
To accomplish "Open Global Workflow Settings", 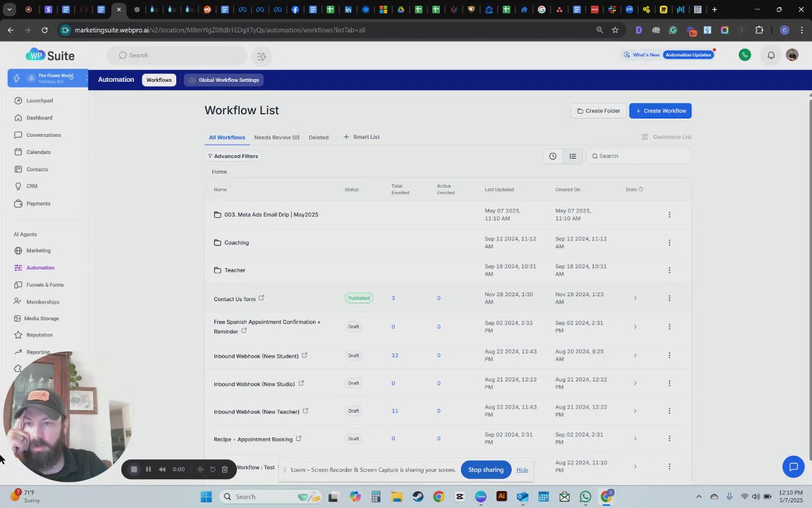I will (223, 80).
